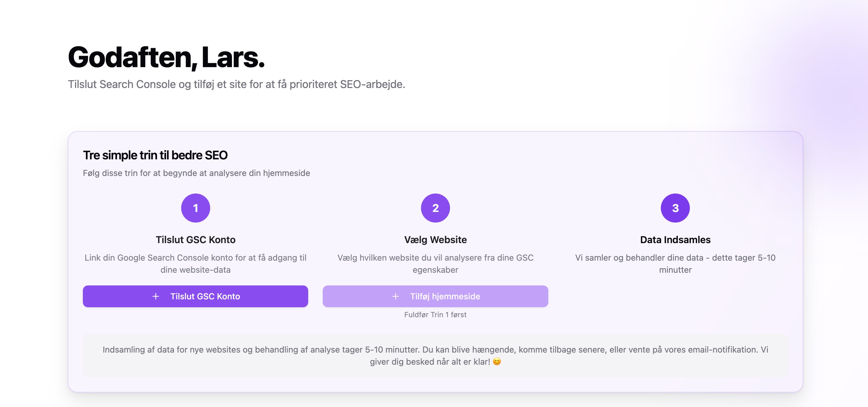
Task: Click the Vælg Website step heading
Action: click(435, 239)
